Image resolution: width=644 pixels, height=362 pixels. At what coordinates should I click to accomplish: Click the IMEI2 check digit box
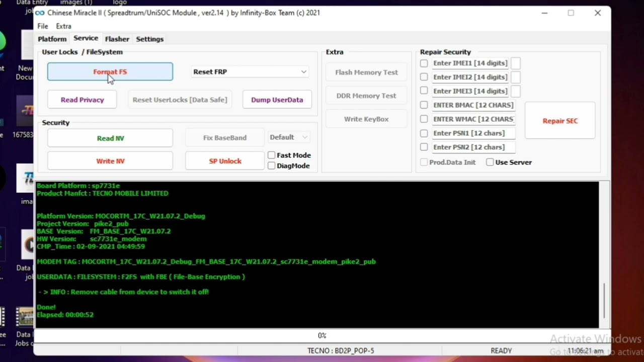point(516,77)
